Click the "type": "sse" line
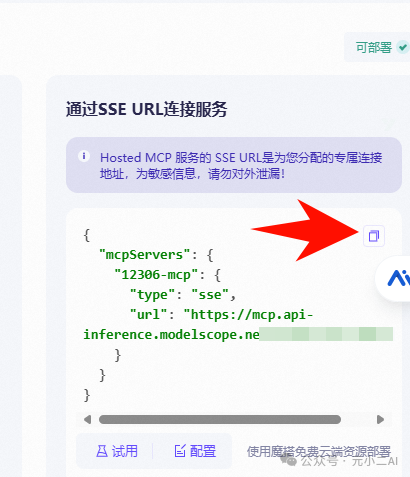The height and width of the screenshot is (477, 410). pos(183,295)
